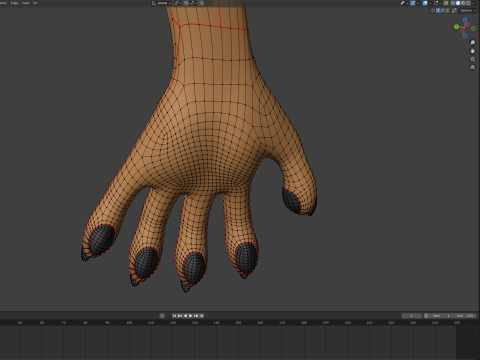The height and width of the screenshot is (360, 480).
Task: Jump to previous keyframe
Action: 180,316
